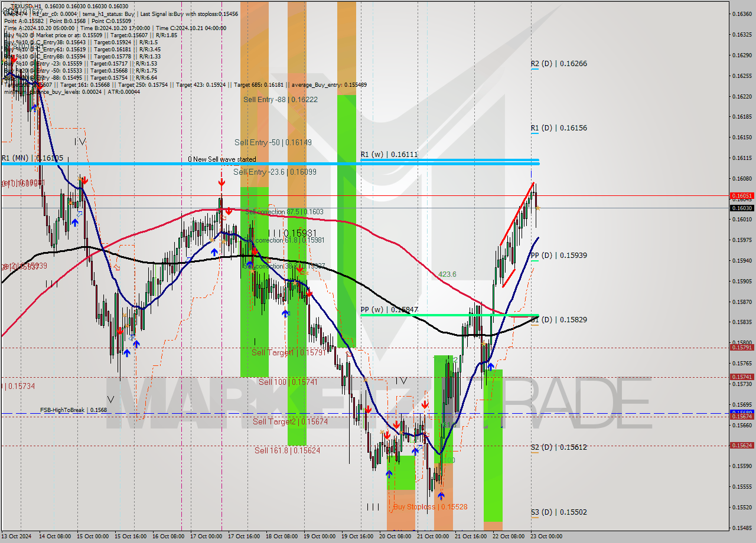This screenshot has height=543, width=756.
Task: Select the 21 Oct 00:00 time axis label
Action: pyautogui.click(x=433, y=537)
